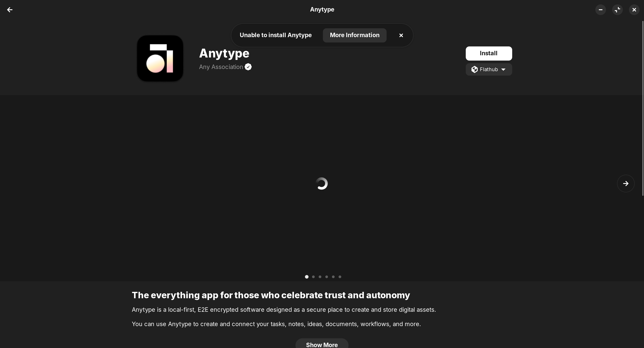
Task: Click the 'local-first, E2E encrypted' description line
Action: 284,310
